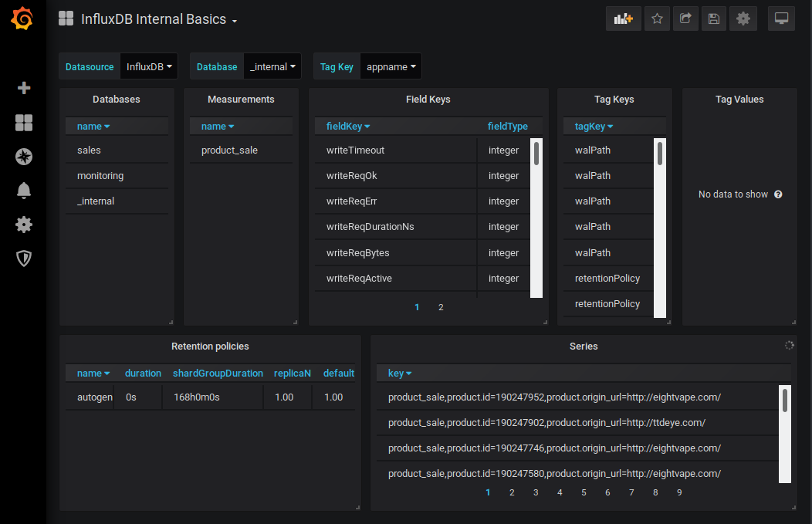Open the Dashboards grid icon in sidebar
Screen dimensions: 812x524
24,123
